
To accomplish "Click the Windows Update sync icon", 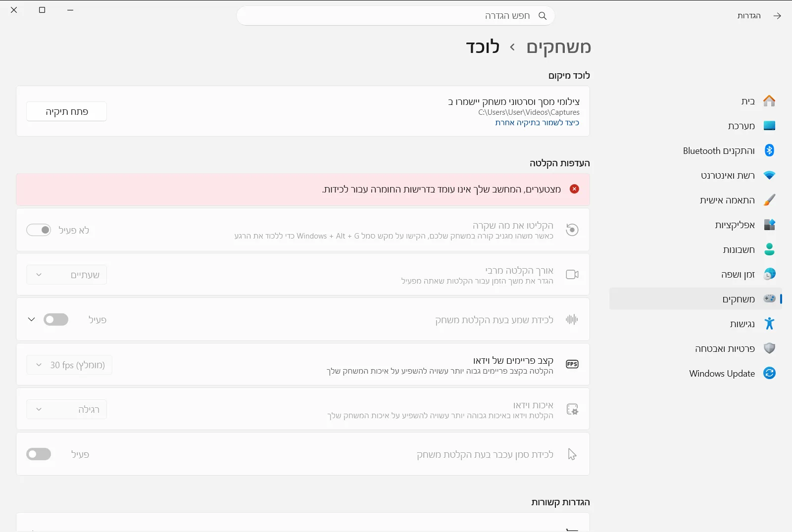I will tap(769, 373).
